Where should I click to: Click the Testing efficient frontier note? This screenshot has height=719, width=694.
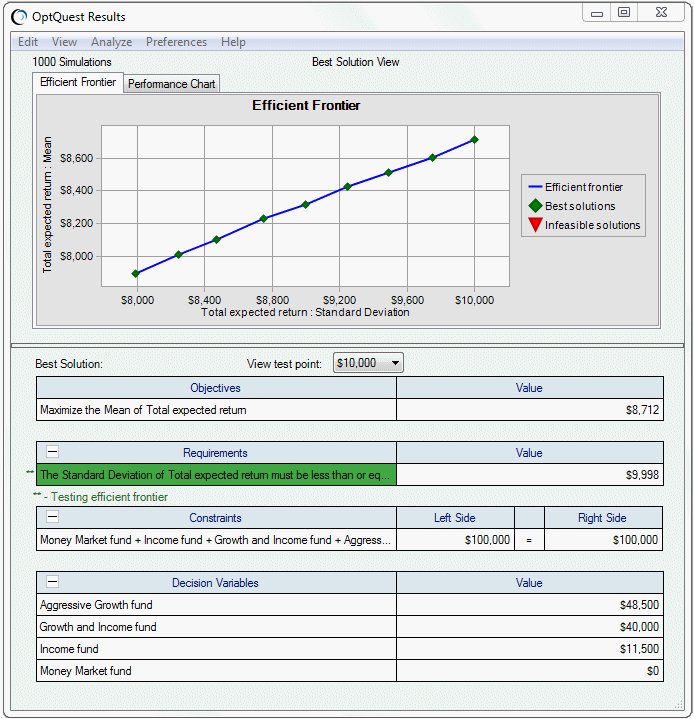pyautogui.click(x=100, y=497)
